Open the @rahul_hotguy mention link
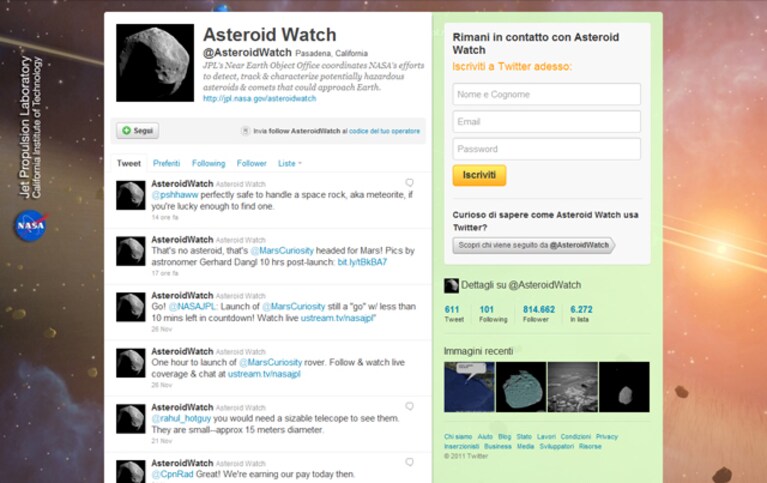This screenshot has width=767, height=483. 181,418
